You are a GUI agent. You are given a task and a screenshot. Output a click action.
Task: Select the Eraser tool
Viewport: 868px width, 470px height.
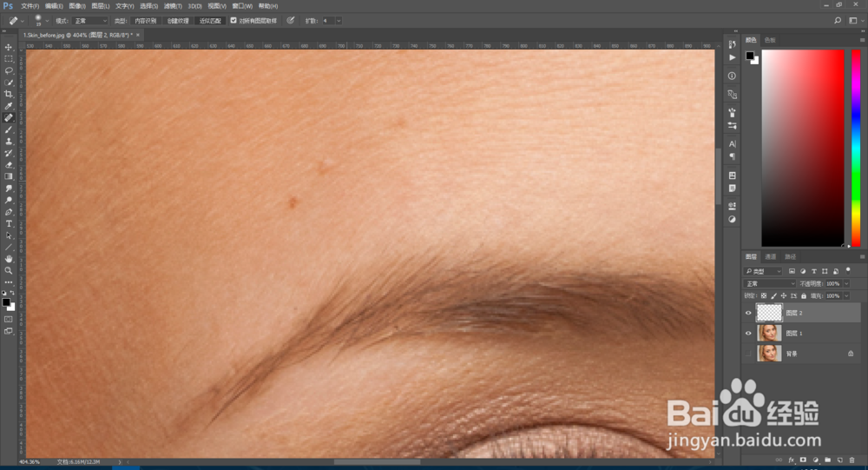(x=9, y=164)
